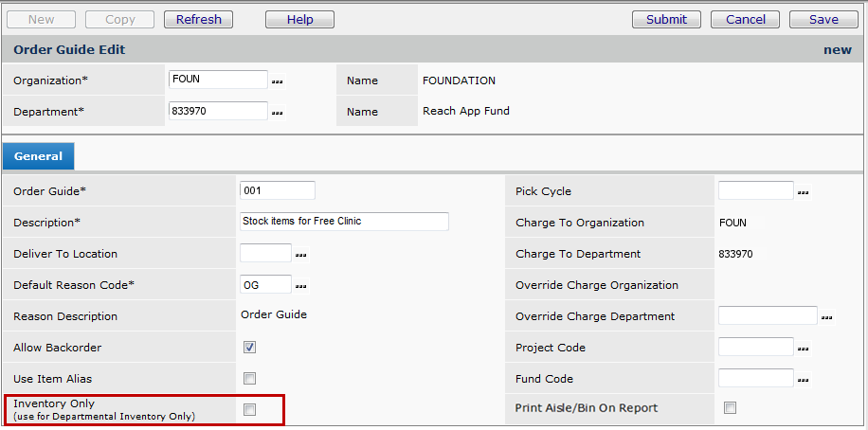
Task: Open lookup icon next to Organization field
Action: (278, 82)
